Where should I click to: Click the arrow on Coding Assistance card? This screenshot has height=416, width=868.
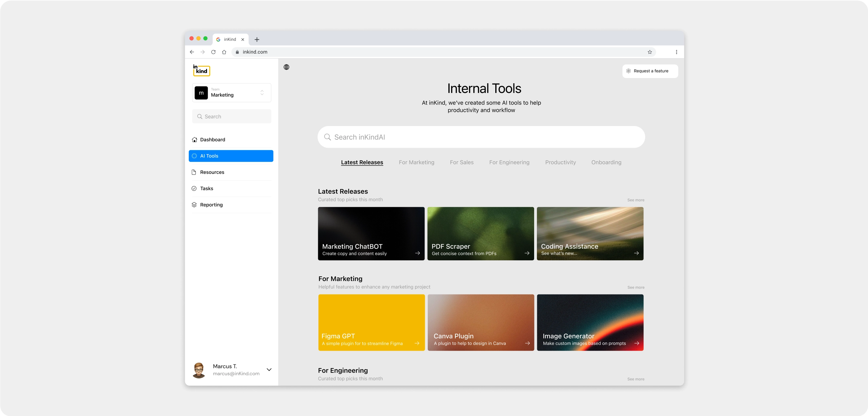point(637,253)
